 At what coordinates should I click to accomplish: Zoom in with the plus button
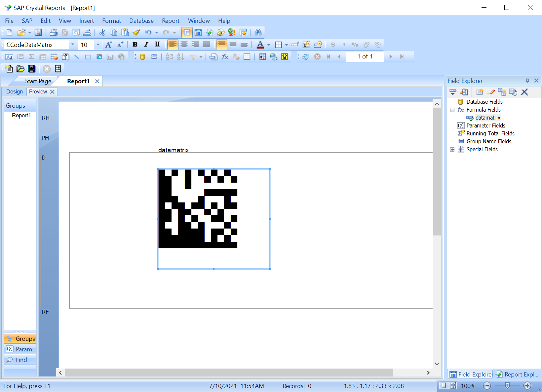click(527, 386)
